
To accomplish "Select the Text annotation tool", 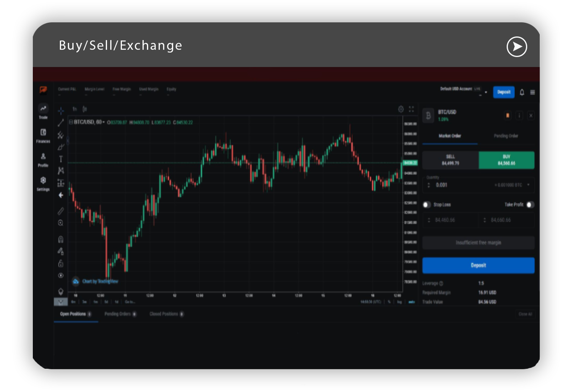I will point(61,159).
